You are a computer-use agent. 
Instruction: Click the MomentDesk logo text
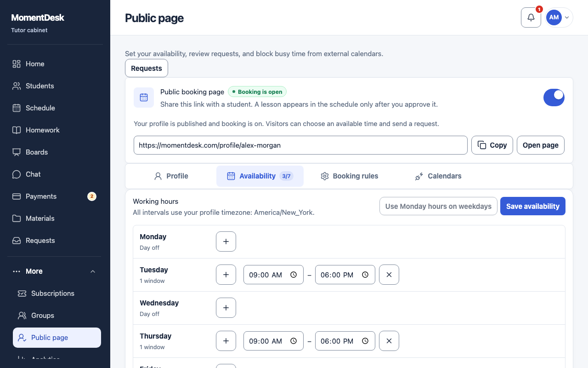(38, 17)
